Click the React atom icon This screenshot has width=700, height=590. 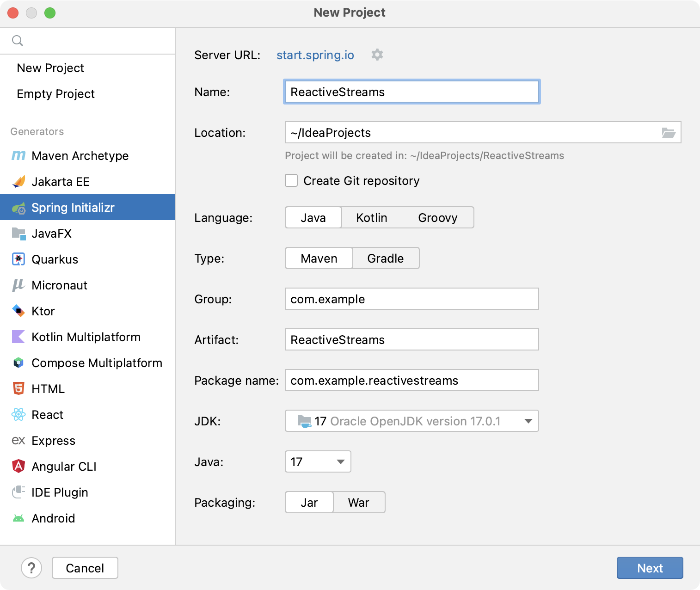pos(18,414)
